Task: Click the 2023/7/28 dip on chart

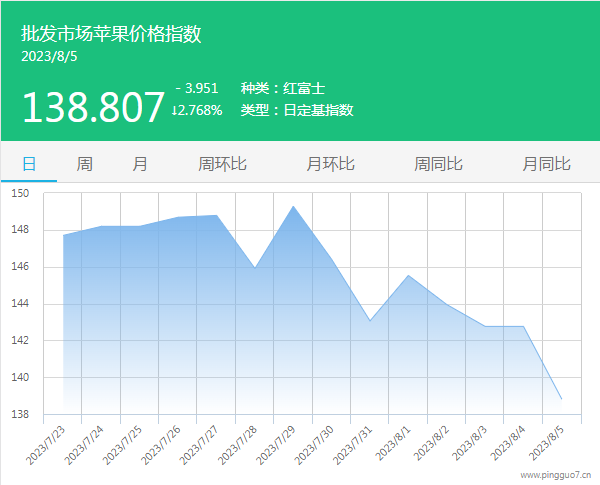Action: click(254, 268)
